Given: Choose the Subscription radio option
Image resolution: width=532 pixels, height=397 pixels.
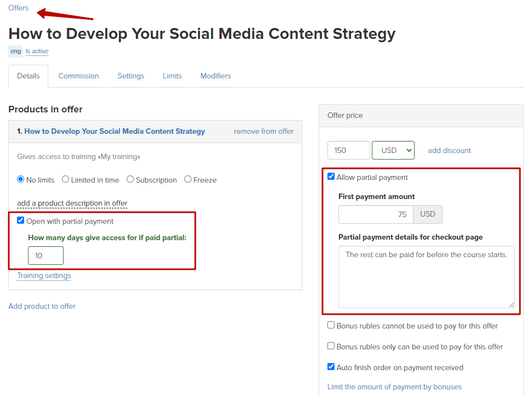Looking at the screenshot, I should [x=131, y=179].
